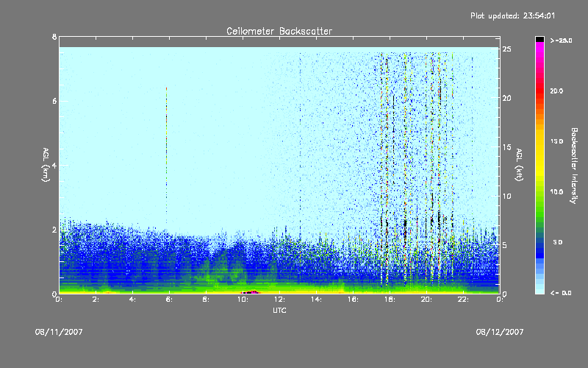
Task: Click the '15' tick on kft axis
Action: pyautogui.click(x=506, y=147)
